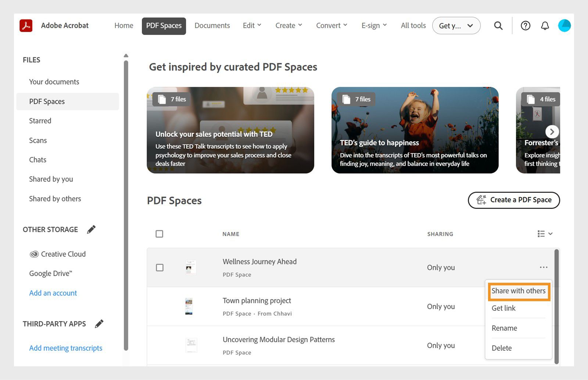588x380 pixels.
Task: Switch to the Documents tab
Action: 212,25
